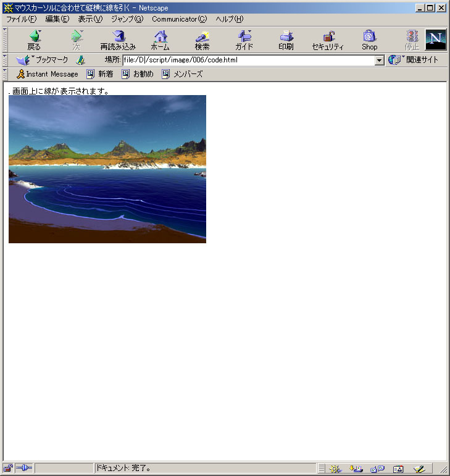Open the Communicator menu
The height and width of the screenshot is (476, 450).
[x=179, y=19]
